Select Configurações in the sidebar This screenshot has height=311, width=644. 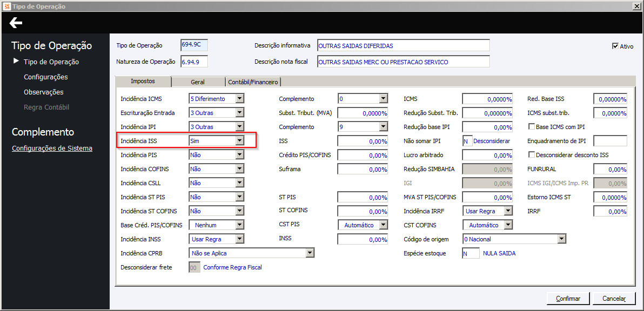click(45, 77)
